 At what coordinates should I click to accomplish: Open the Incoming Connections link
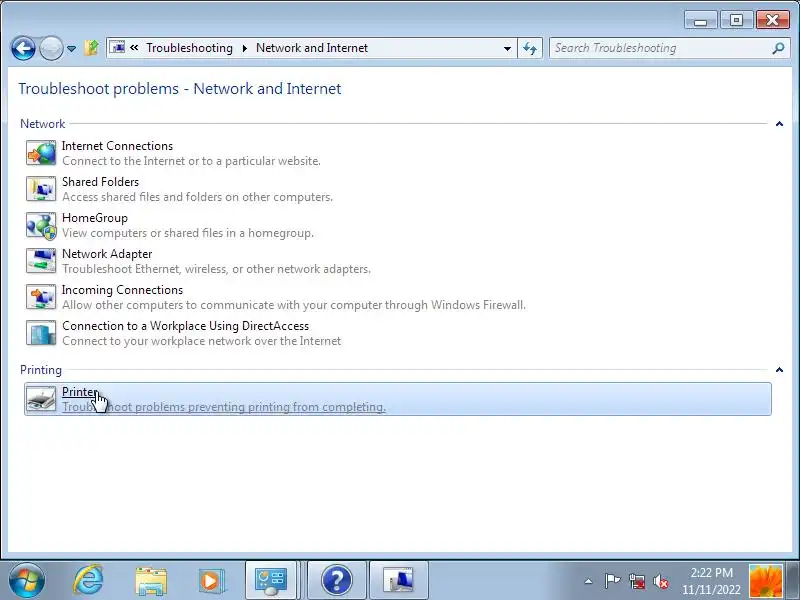point(122,290)
